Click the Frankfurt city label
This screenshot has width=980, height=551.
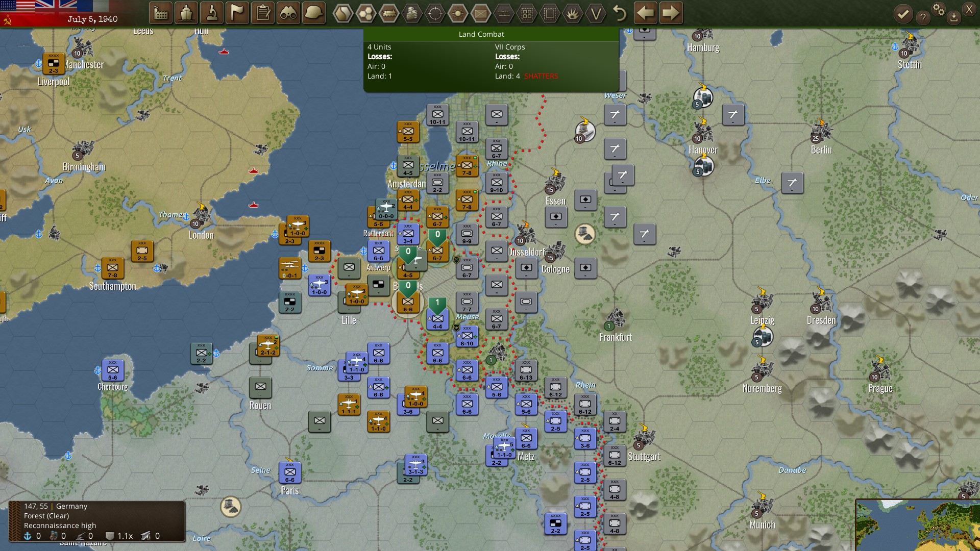(x=616, y=337)
